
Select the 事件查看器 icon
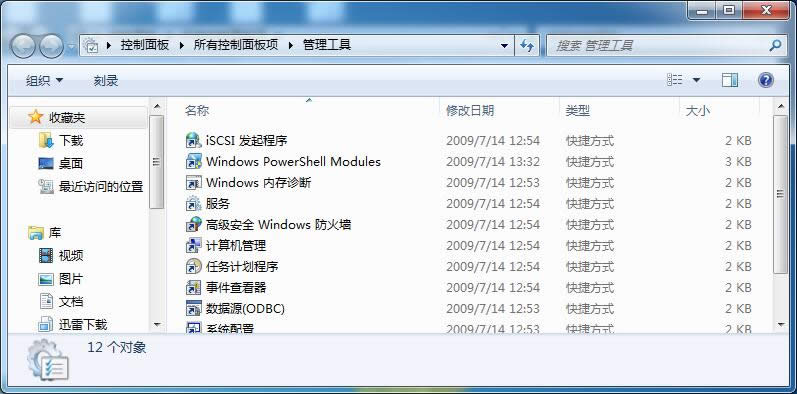click(194, 287)
